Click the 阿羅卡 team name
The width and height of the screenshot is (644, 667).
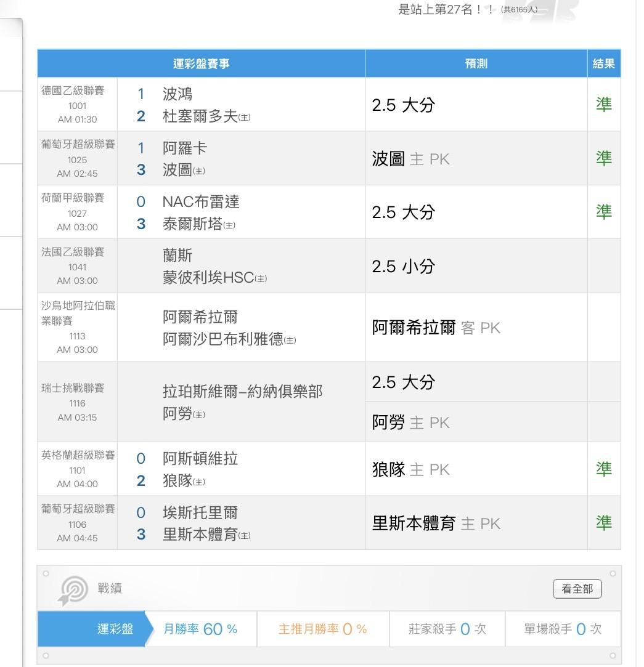coord(185,148)
